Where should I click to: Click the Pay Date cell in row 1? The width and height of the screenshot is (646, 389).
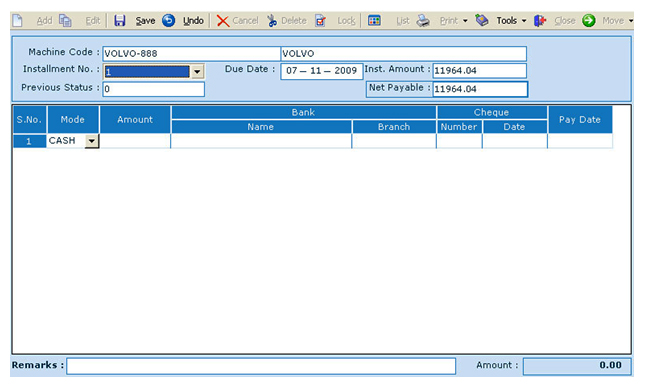click(580, 141)
